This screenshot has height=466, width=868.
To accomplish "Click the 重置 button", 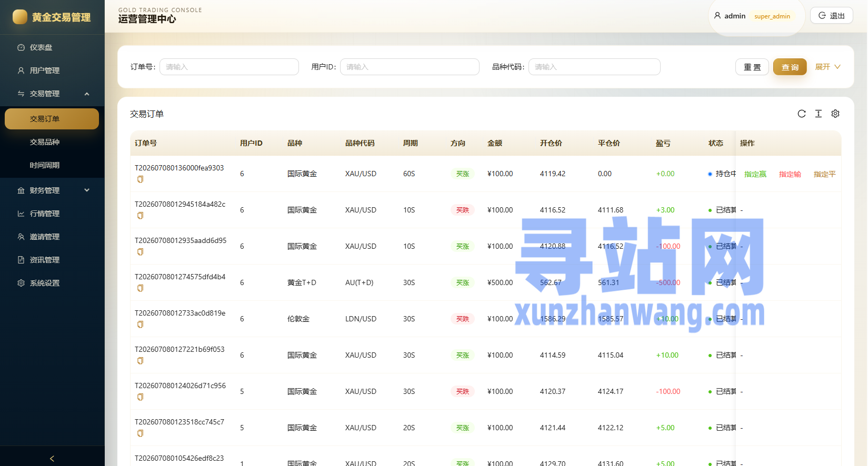I will pos(752,67).
